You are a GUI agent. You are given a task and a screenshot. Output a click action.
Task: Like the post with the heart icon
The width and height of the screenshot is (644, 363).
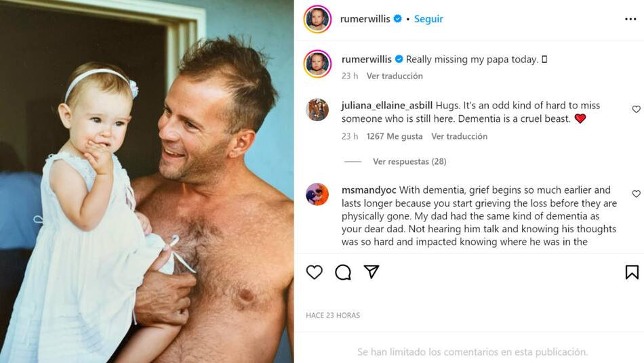point(315,272)
